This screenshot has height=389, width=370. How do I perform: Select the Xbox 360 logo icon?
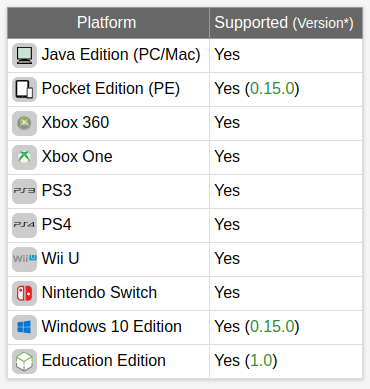tap(24, 123)
